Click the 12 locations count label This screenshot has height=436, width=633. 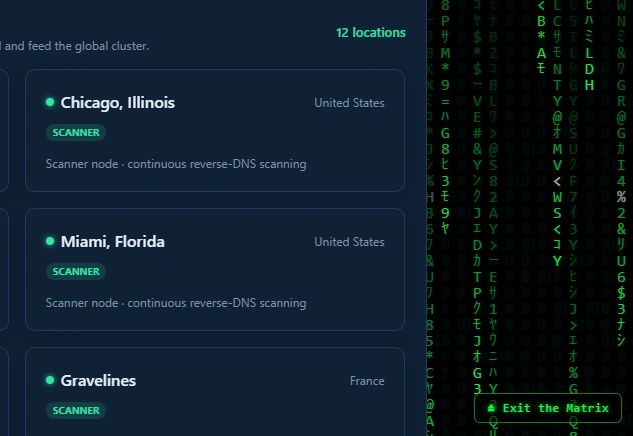(371, 33)
